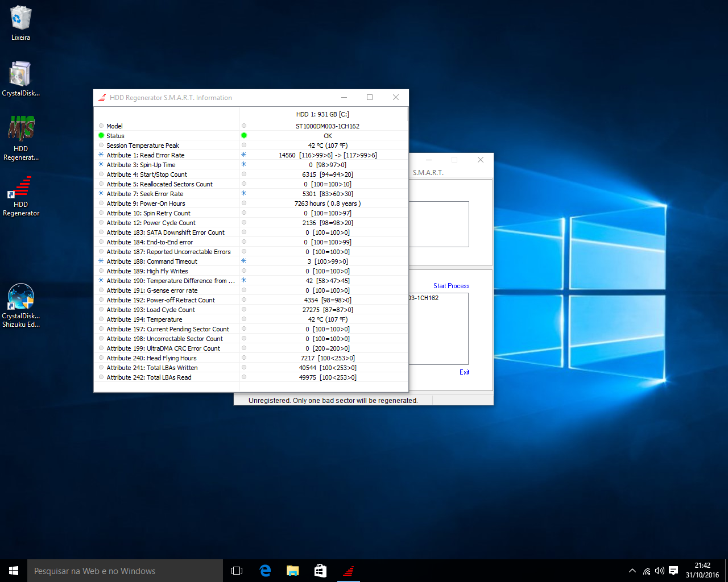Select Attribute 197: Current Pending Sector Count
This screenshot has height=582, width=728.
point(168,329)
